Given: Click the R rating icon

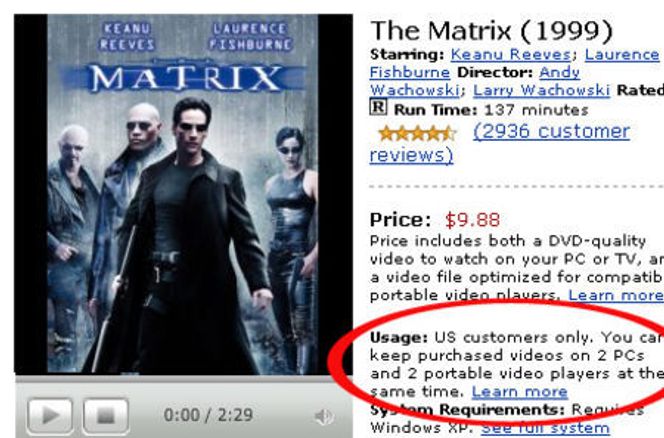Looking at the screenshot, I should coord(378,107).
